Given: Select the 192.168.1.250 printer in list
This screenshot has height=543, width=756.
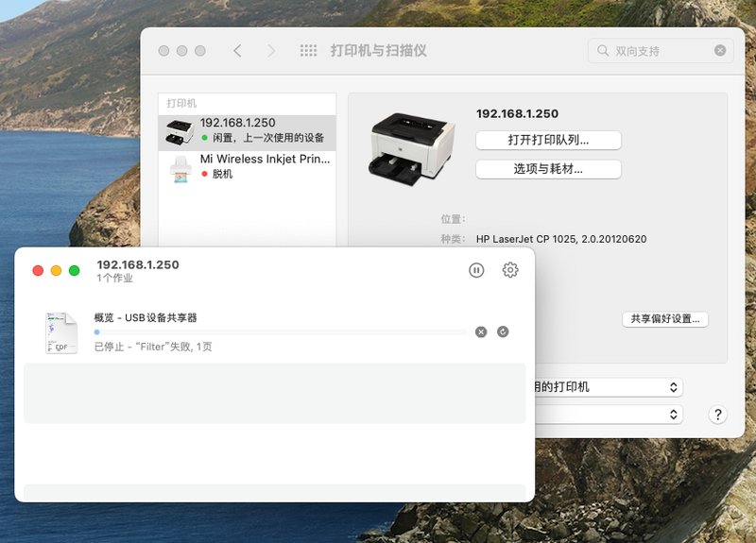Looking at the screenshot, I should (x=247, y=130).
